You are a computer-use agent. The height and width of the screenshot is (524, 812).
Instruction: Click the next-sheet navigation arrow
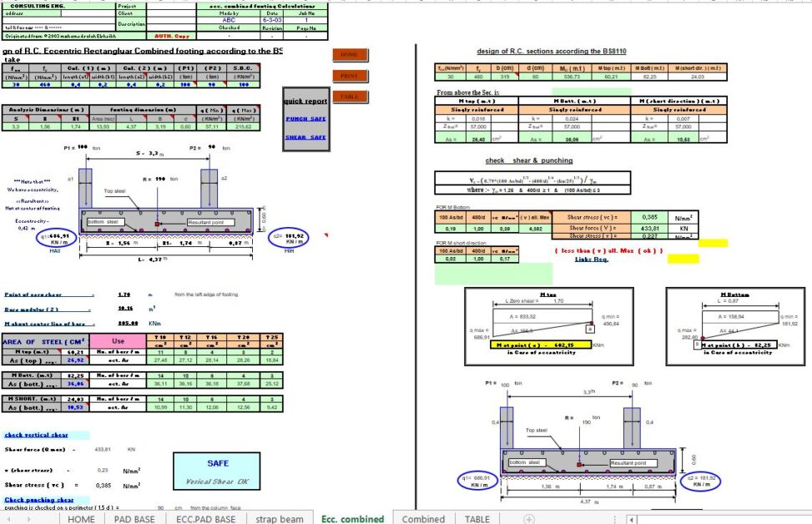click(28, 519)
